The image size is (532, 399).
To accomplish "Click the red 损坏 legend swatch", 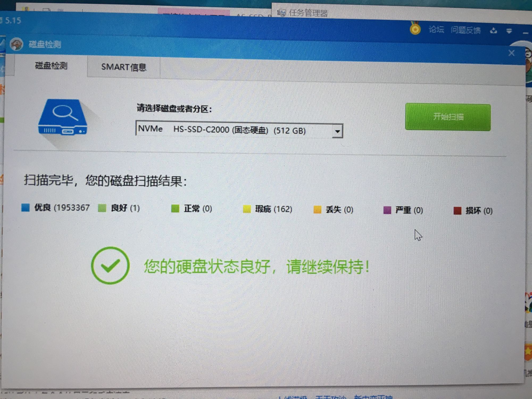I will 457,211.
